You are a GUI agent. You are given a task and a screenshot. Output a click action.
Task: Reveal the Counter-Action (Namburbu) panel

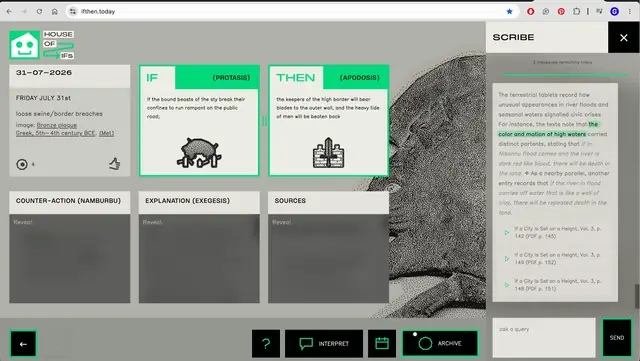(70, 258)
